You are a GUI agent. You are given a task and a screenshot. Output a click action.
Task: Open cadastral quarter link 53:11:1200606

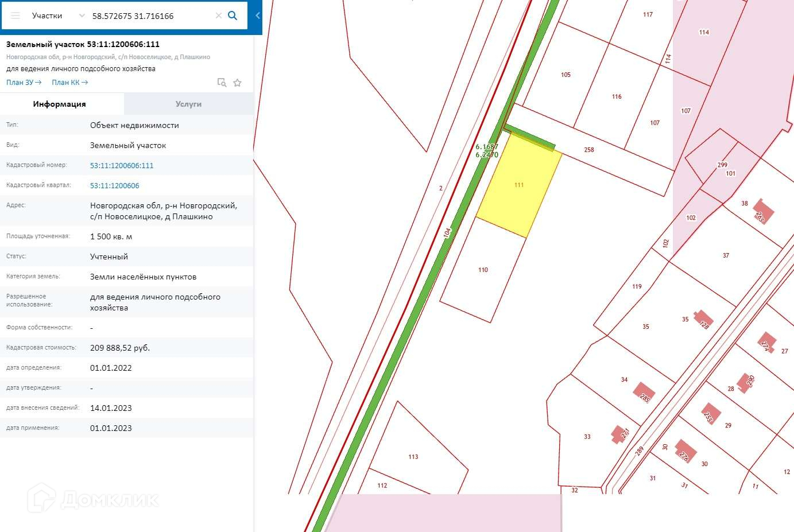pos(115,185)
